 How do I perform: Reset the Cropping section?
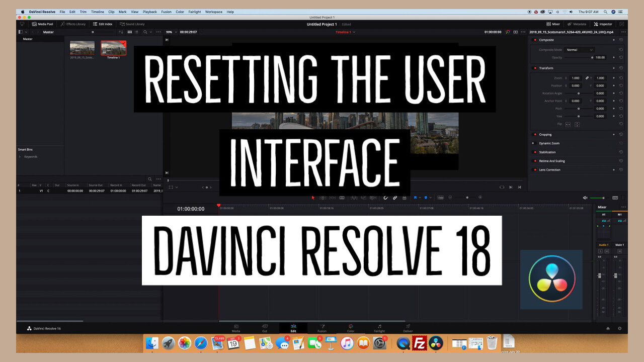[x=621, y=135]
